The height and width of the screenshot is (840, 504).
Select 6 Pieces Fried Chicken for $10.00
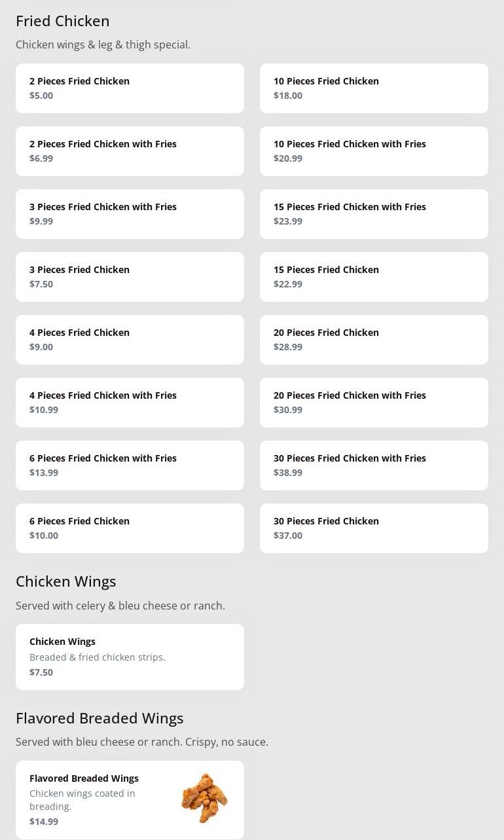(130, 528)
